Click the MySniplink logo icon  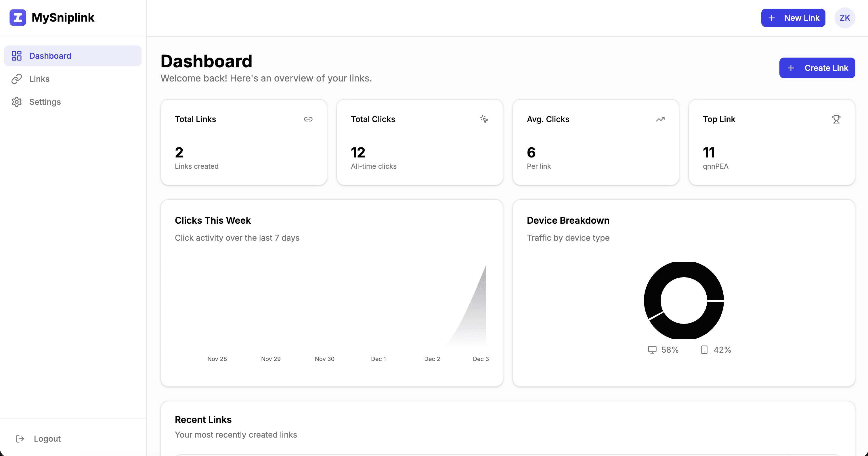coord(18,18)
